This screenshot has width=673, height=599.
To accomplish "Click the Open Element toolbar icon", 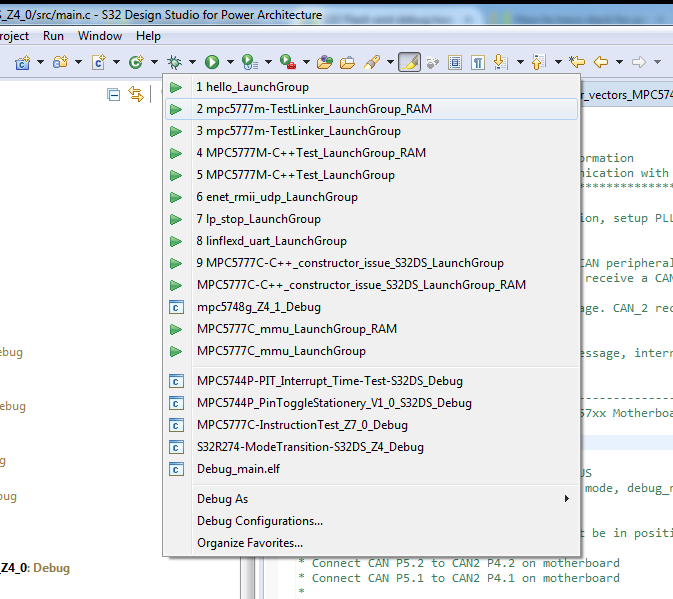I will 325,63.
